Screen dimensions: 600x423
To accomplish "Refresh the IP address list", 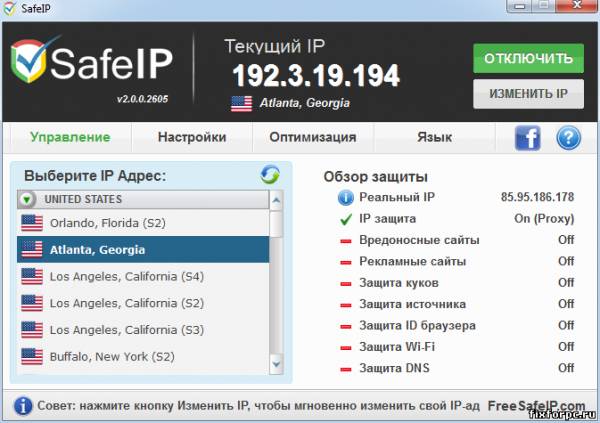I will [270, 175].
